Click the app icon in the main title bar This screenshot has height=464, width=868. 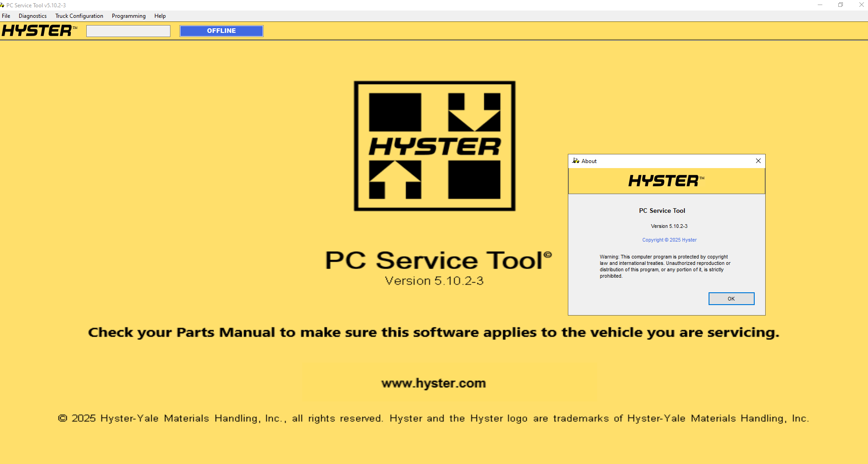(2, 5)
